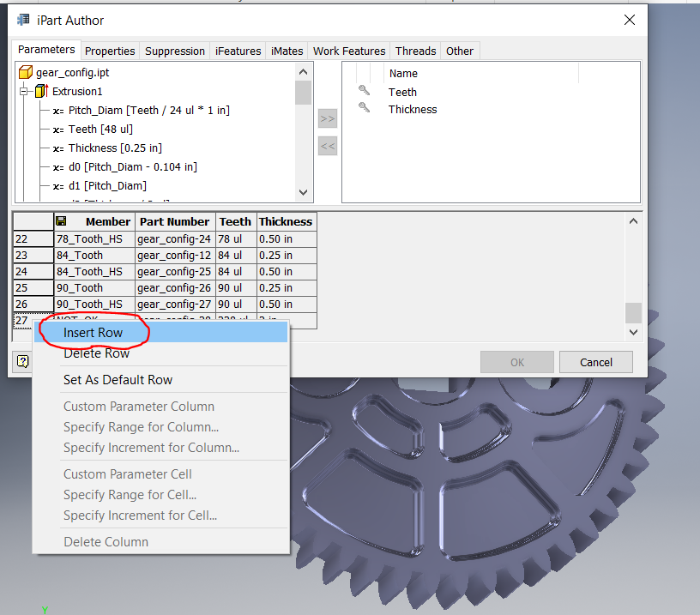Open the Suppression tab
This screenshot has width=700, height=615.
174,51
